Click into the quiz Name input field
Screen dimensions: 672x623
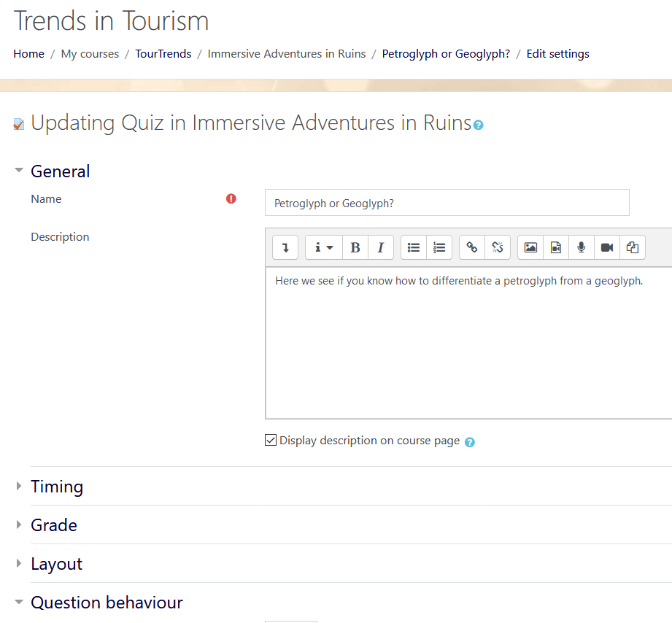tap(447, 202)
